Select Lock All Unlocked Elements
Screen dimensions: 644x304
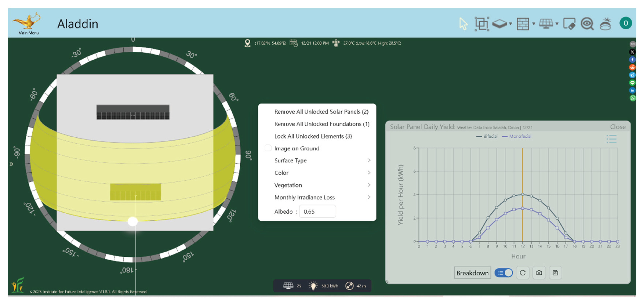point(313,136)
